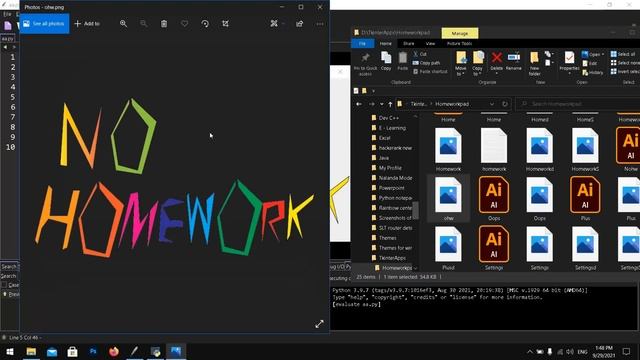This screenshot has height=360, width=640.
Task: Open the notification center icon
Action: pos(627,351)
